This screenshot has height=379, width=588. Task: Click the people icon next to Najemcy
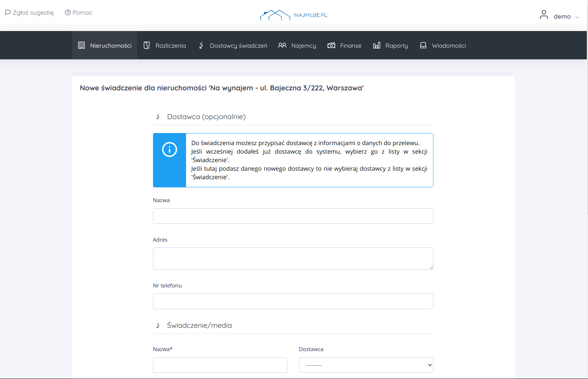pyautogui.click(x=282, y=45)
